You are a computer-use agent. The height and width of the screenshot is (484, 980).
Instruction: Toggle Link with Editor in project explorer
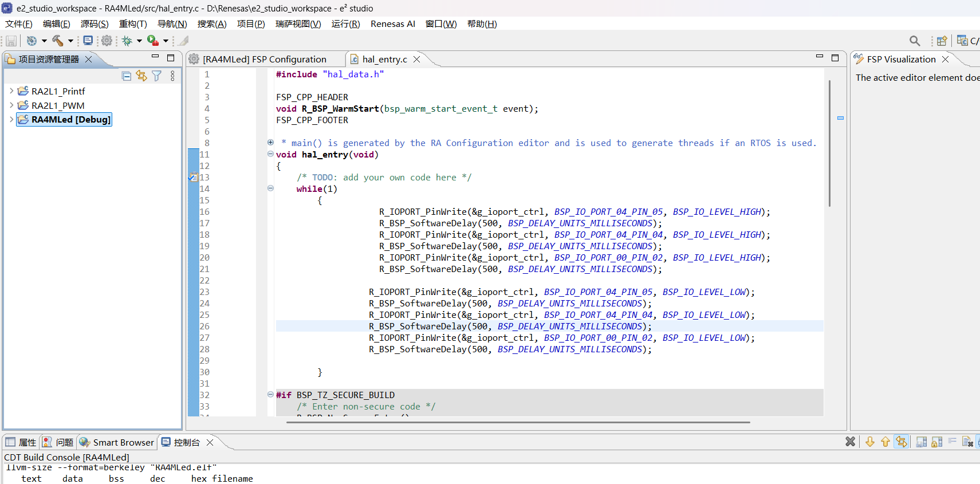[x=141, y=76]
